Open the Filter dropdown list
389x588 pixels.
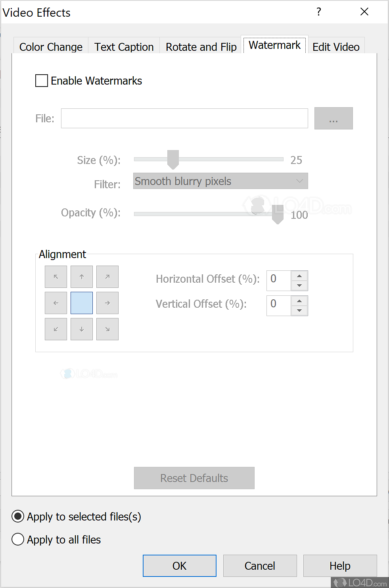click(220, 181)
